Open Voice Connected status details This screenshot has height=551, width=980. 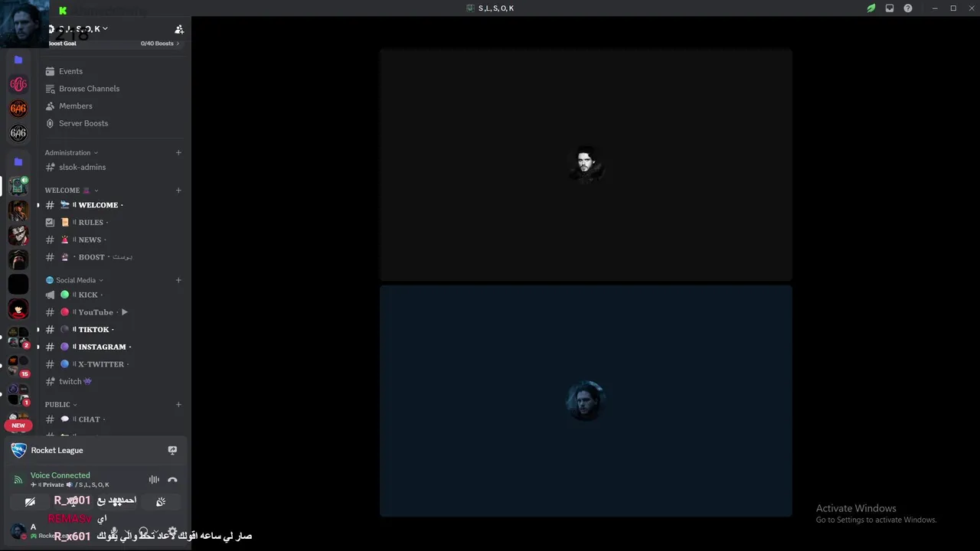click(x=60, y=475)
